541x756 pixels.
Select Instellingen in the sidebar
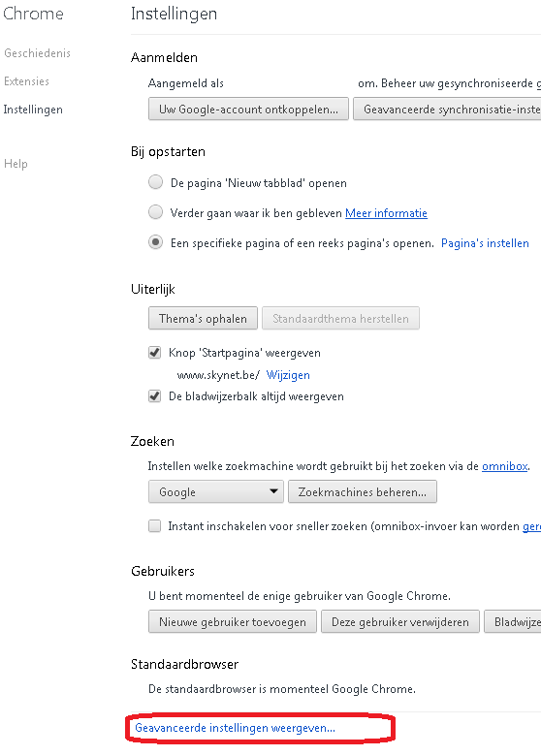pos(33,110)
